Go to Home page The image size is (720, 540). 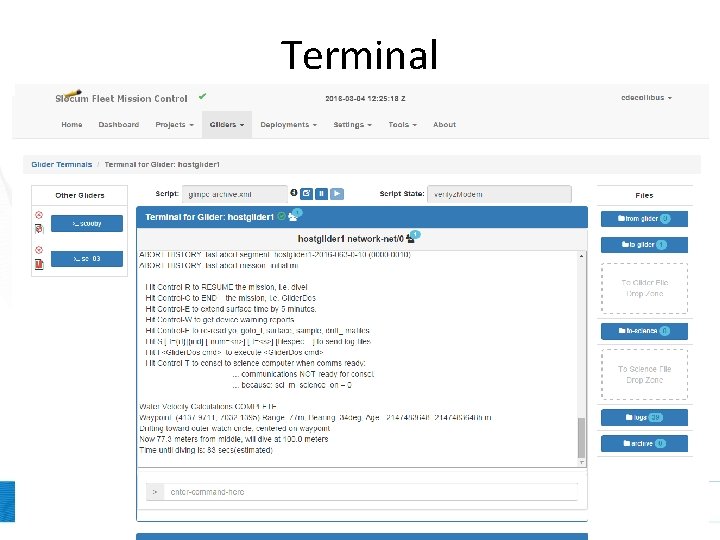[72, 124]
